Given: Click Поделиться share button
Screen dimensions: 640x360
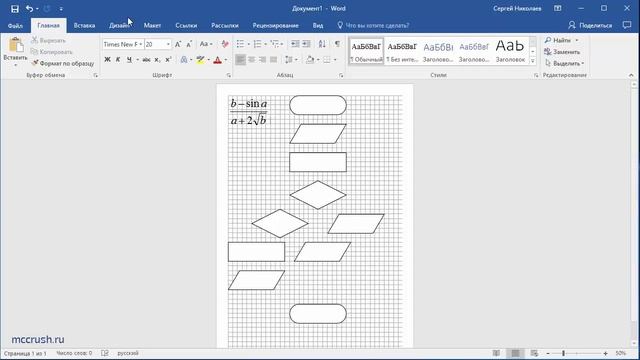Looking at the screenshot, I should pyautogui.click(x=590, y=25).
